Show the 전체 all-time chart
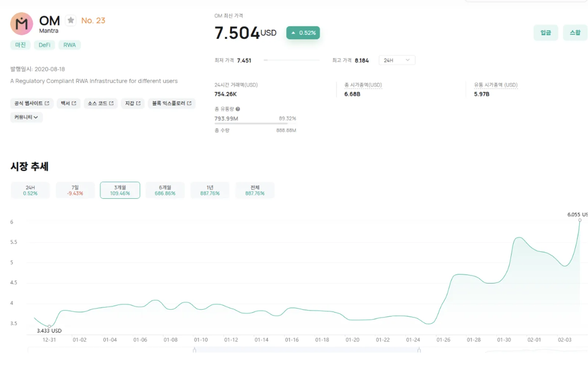The width and height of the screenshot is (588, 365). coord(255,190)
